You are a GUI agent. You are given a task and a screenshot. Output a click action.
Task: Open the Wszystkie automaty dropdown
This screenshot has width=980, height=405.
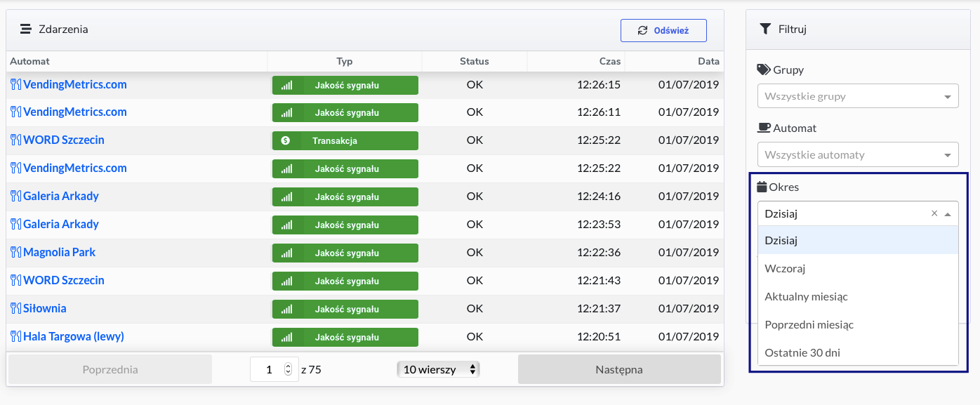pos(858,154)
